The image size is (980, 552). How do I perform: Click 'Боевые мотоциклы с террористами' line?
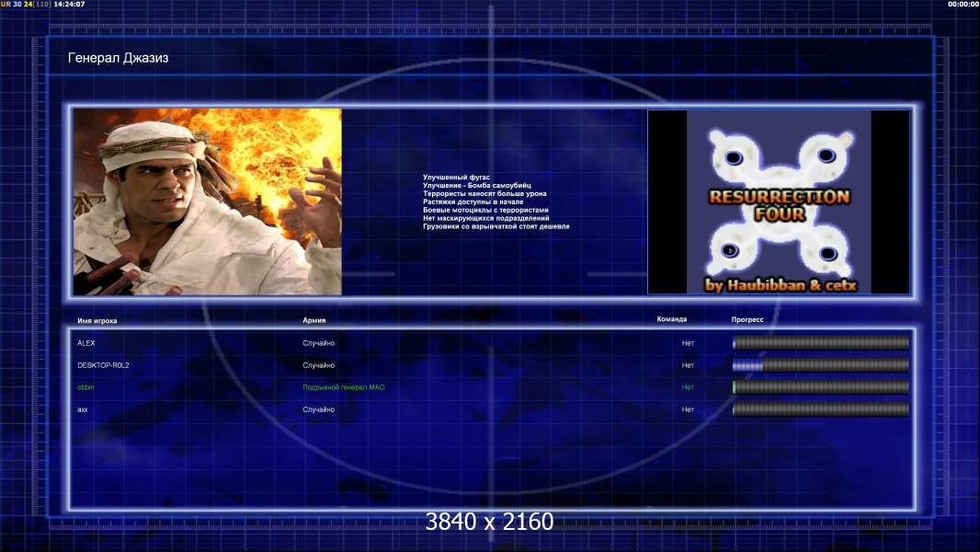point(485,210)
